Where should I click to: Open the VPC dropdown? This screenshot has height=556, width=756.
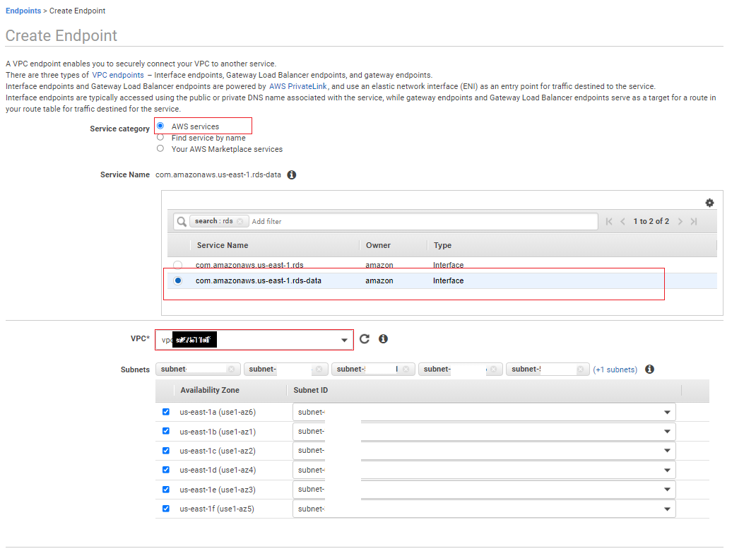click(x=254, y=340)
